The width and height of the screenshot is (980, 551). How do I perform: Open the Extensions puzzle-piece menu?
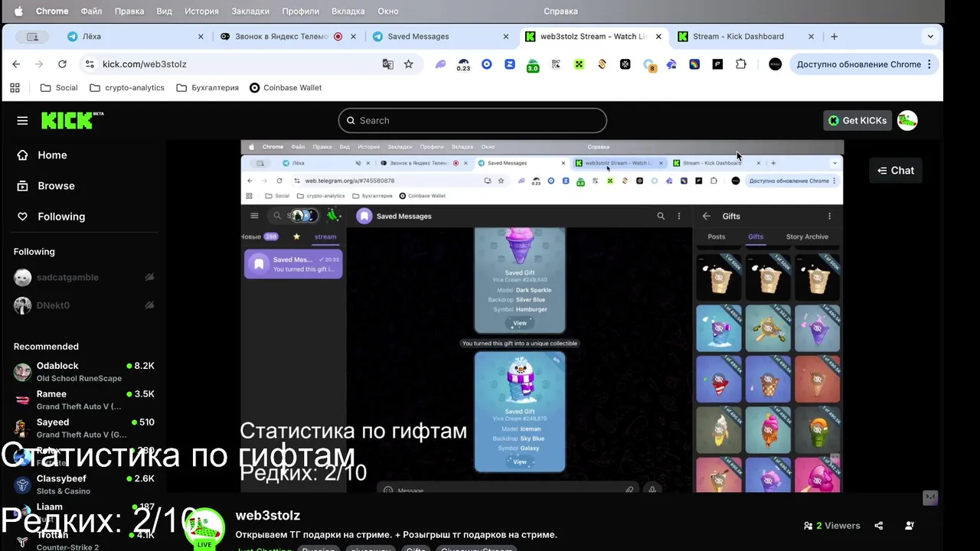(740, 64)
